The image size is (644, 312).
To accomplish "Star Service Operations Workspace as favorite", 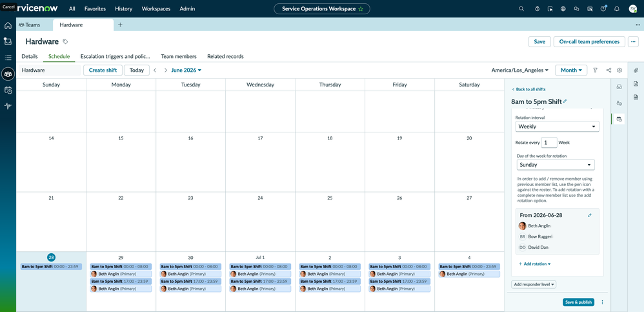I will tap(361, 8).
